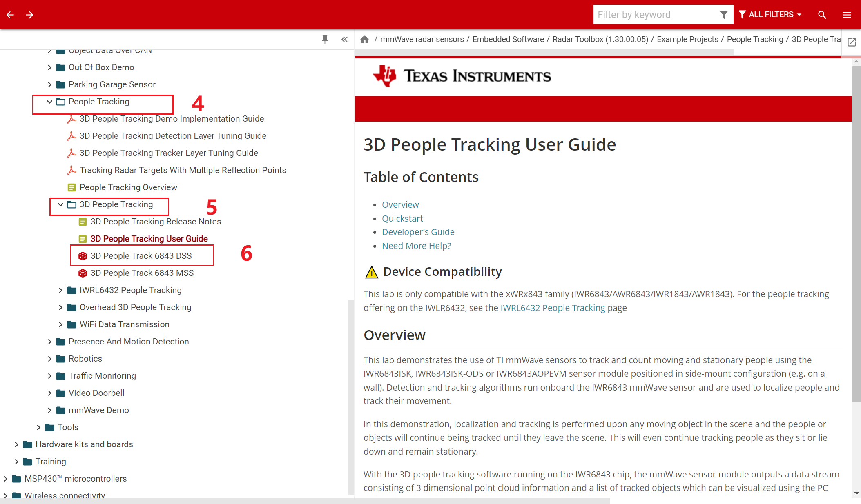Open People Tracking Overview document
This screenshot has width=861, height=504.
pos(128,187)
